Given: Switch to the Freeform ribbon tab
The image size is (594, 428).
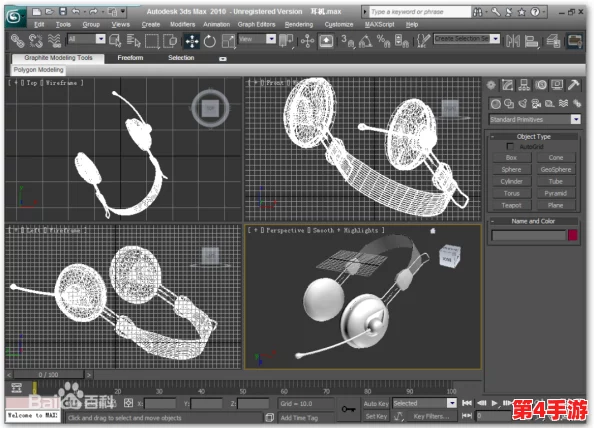Looking at the screenshot, I should tap(130, 58).
